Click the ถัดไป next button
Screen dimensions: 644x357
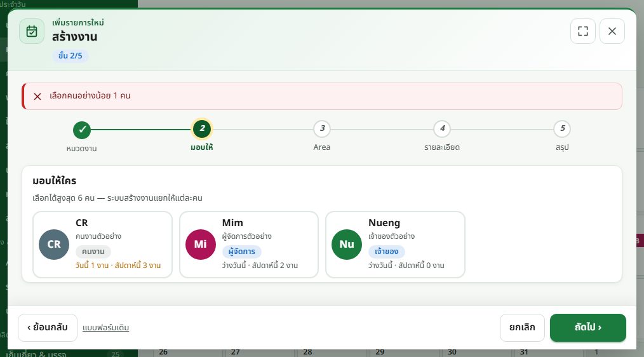[588, 328]
